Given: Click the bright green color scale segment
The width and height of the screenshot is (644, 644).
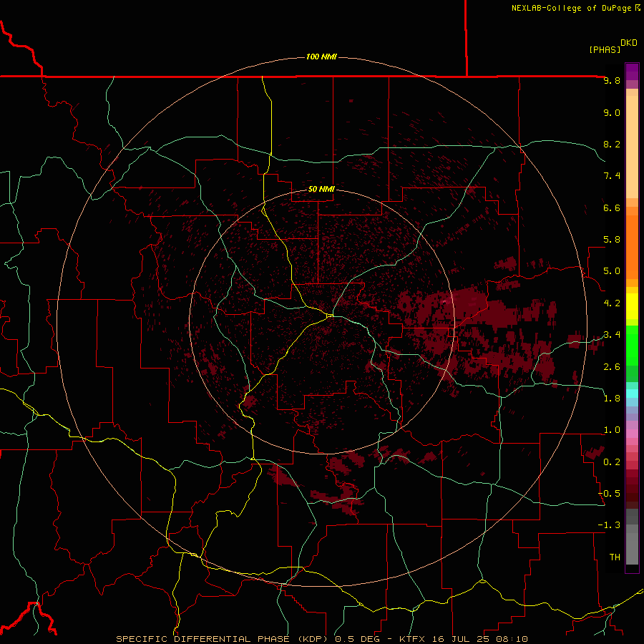Looking at the screenshot, I should point(632,345).
